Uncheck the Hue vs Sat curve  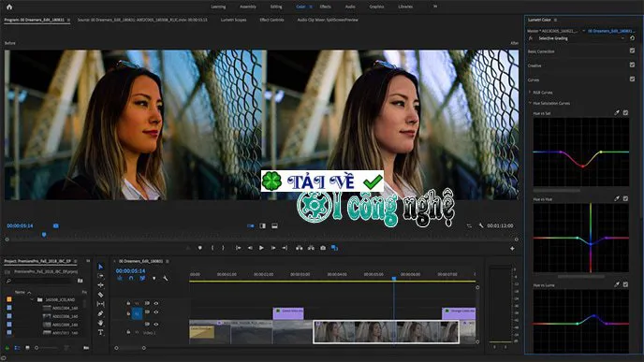click(625, 112)
